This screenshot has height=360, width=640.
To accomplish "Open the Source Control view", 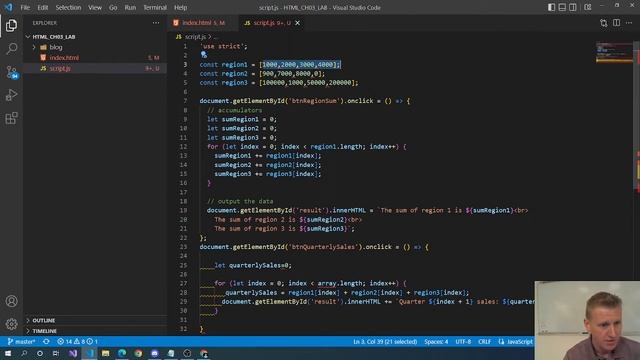I will (x=11, y=72).
